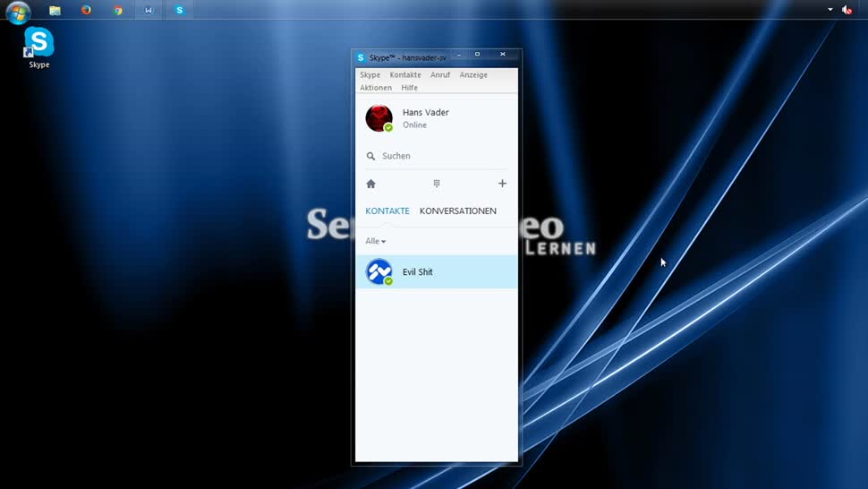Click the Hans Vader name

pos(426,113)
